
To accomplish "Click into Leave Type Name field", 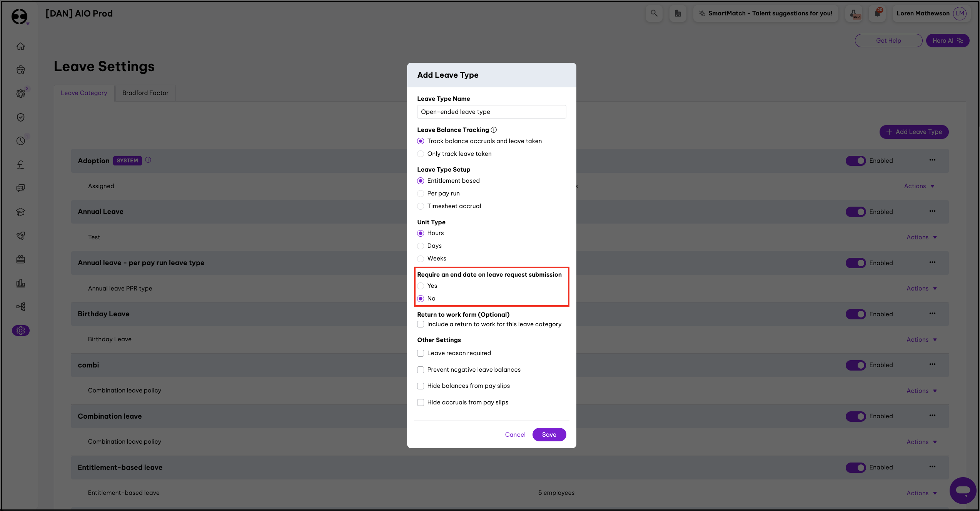I will pyautogui.click(x=491, y=112).
